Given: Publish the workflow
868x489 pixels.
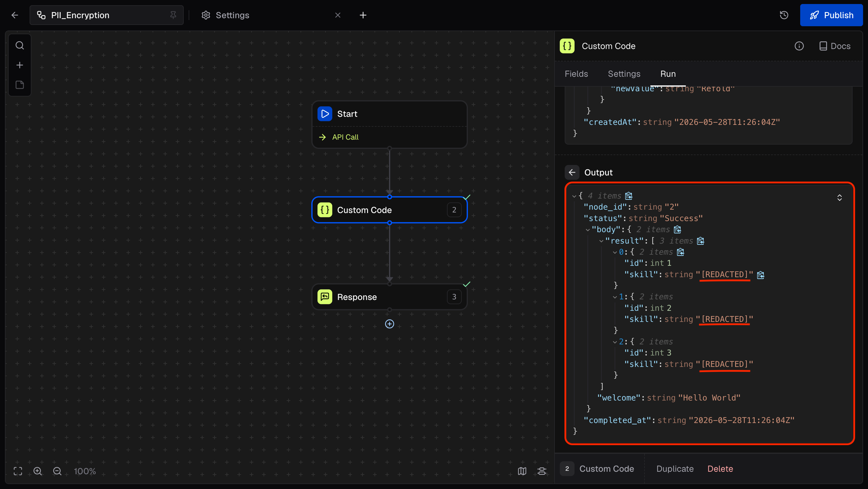Looking at the screenshot, I should (x=831, y=15).
